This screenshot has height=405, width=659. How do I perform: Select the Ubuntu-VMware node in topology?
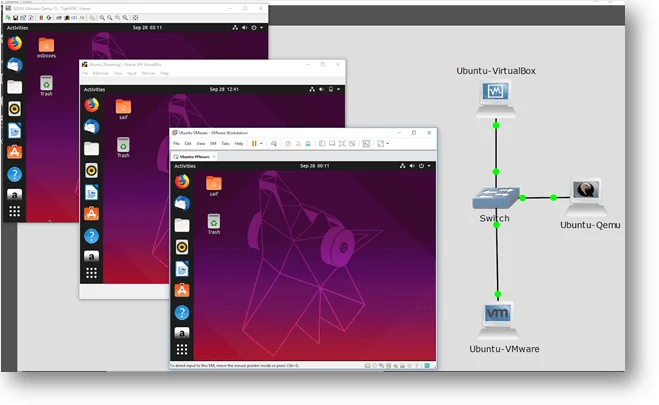tap(498, 320)
